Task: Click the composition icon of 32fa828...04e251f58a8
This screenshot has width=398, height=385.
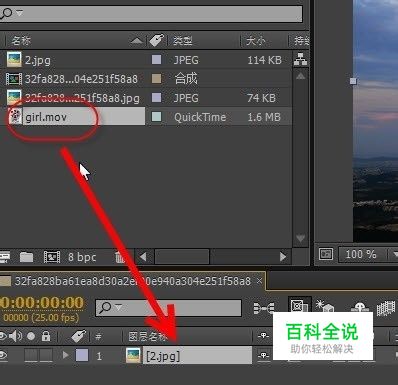Action: point(14,79)
